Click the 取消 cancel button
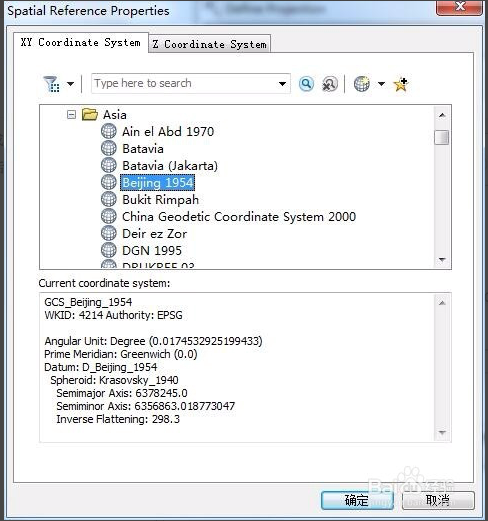Screen dimensions: 488x521 pos(438,500)
